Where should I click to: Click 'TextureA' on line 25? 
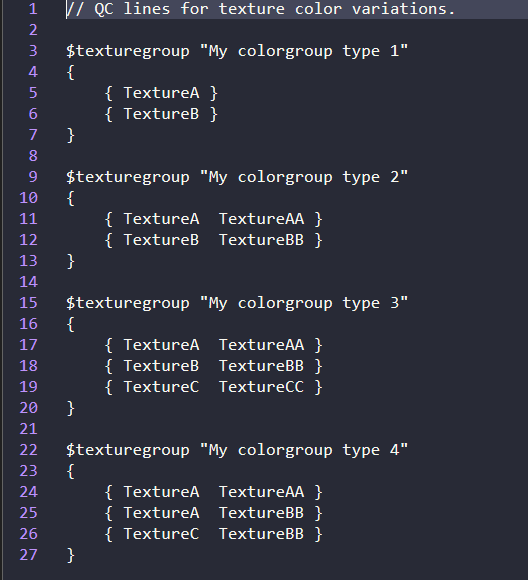161,513
